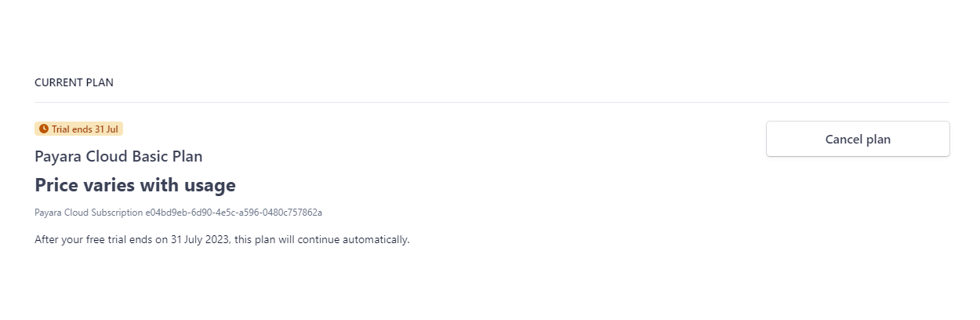980x320 pixels.
Task: Click the word 'Basic' in plan name
Action: (x=146, y=156)
